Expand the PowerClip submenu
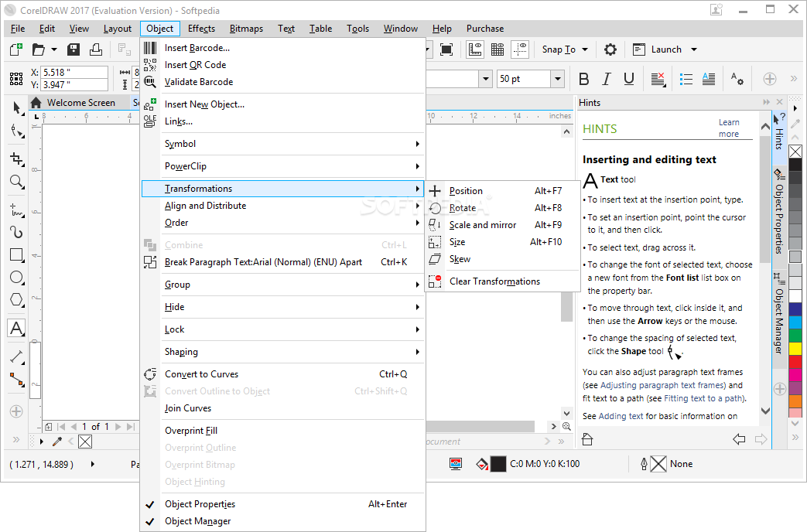Viewport: 807px width, 532px height. [283, 166]
